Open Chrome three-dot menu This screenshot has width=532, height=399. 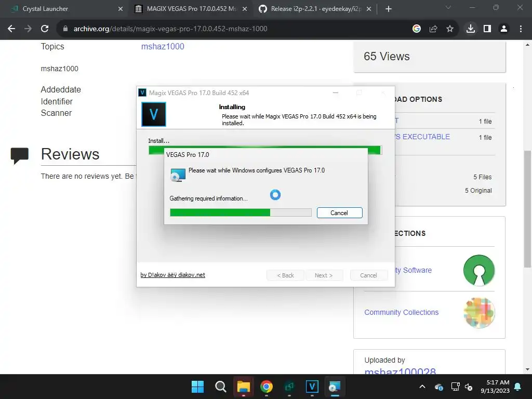pyautogui.click(x=521, y=29)
